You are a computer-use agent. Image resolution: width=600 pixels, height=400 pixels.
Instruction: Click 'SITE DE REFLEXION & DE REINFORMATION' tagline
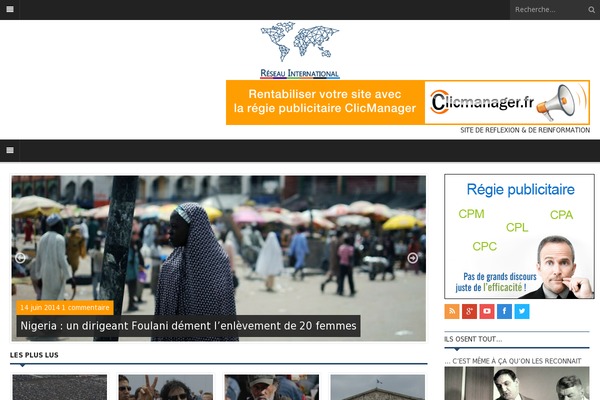[525, 130]
